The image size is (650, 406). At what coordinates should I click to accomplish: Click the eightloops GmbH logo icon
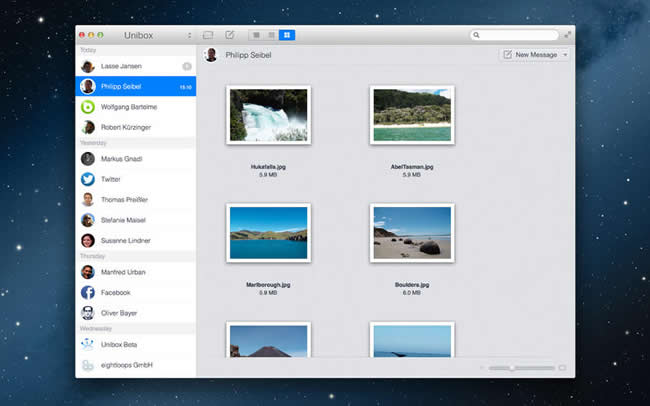coord(88,366)
